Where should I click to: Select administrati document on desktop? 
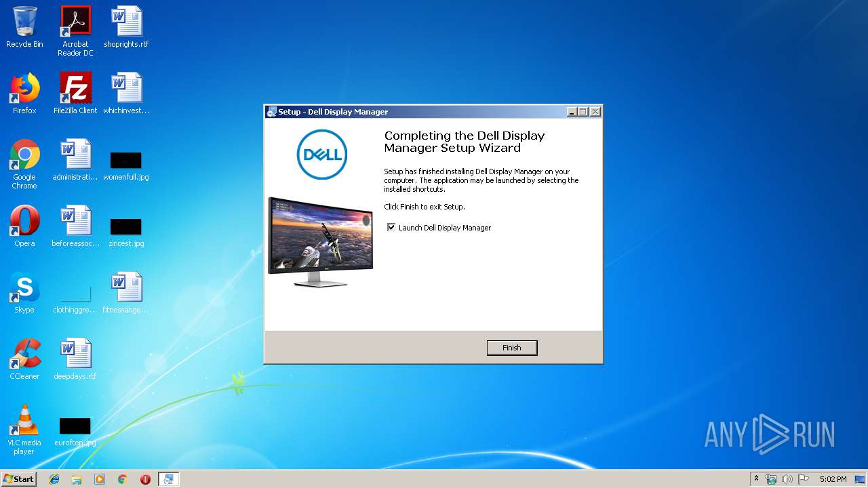tap(75, 160)
